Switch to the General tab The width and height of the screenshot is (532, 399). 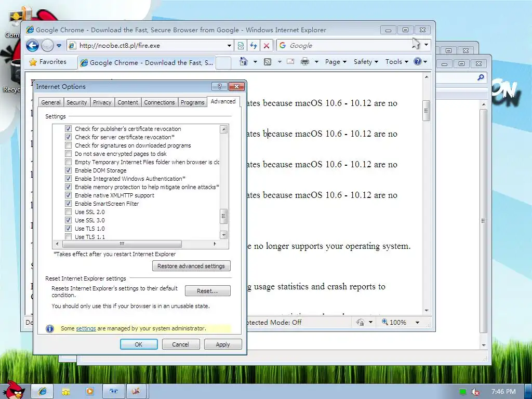tap(50, 102)
